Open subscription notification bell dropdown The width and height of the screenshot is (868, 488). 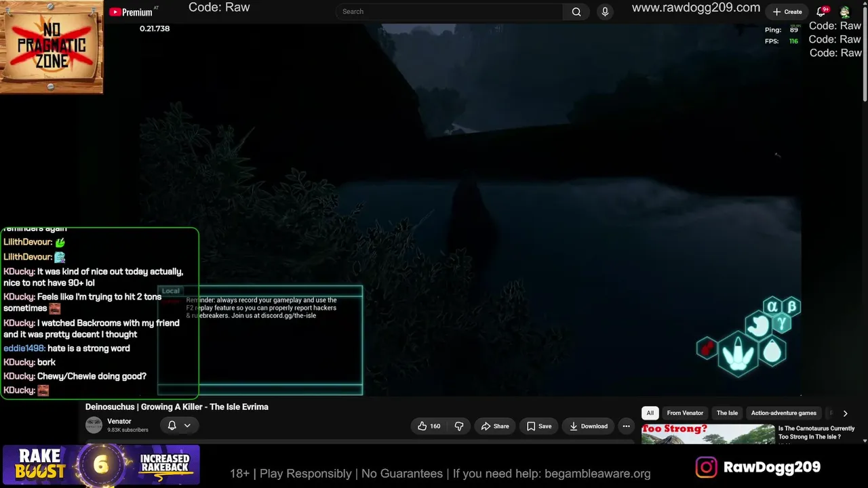point(178,425)
